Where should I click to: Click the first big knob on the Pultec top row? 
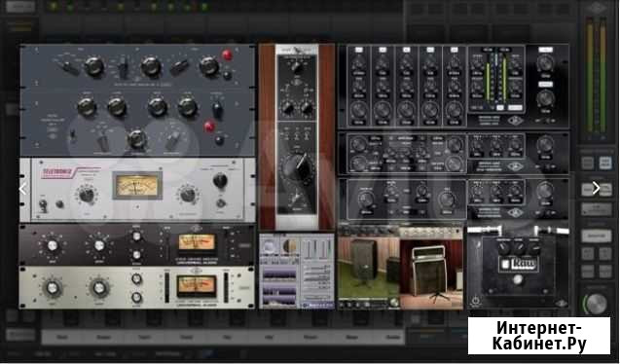[94, 66]
